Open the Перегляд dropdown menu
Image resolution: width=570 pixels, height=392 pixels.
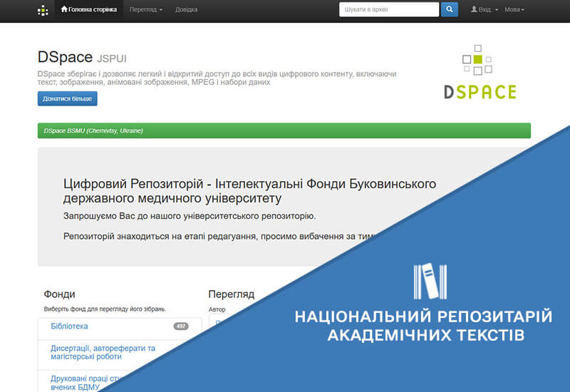[146, 9]
